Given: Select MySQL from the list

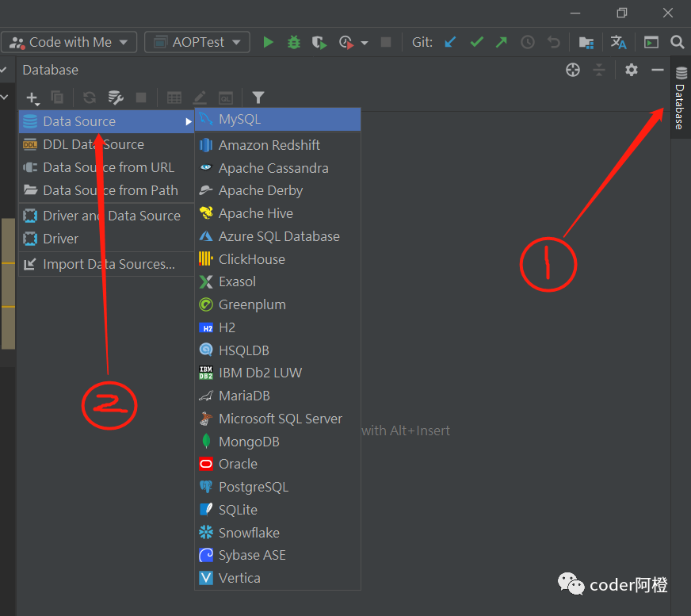Looking at the screenshot, I should click(x=277, y=119).
